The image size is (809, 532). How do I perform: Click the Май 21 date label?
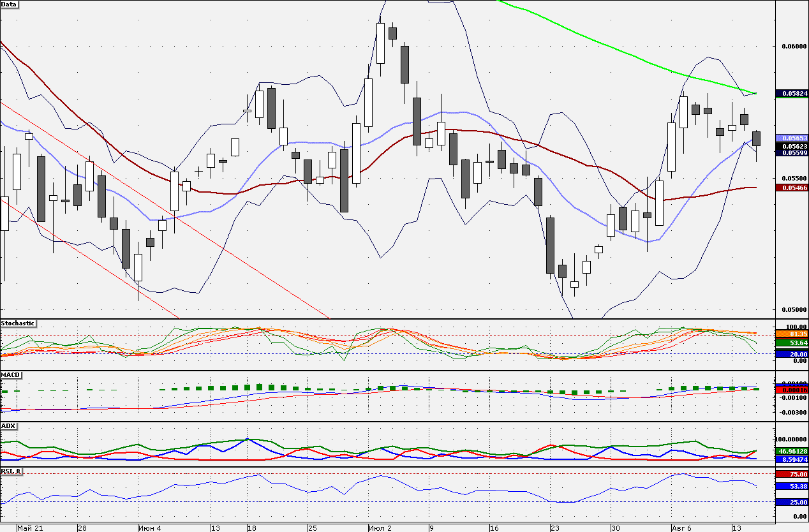pos(30,528)
